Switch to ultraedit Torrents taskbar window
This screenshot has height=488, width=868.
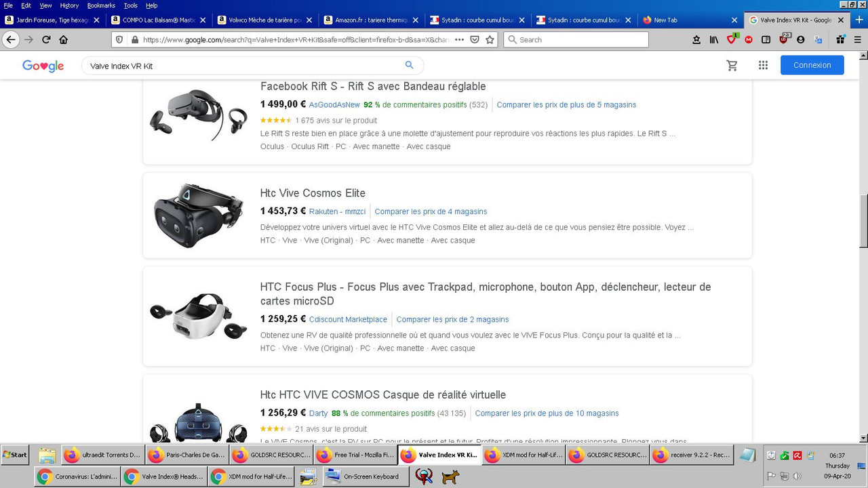[x=102, y=455]
